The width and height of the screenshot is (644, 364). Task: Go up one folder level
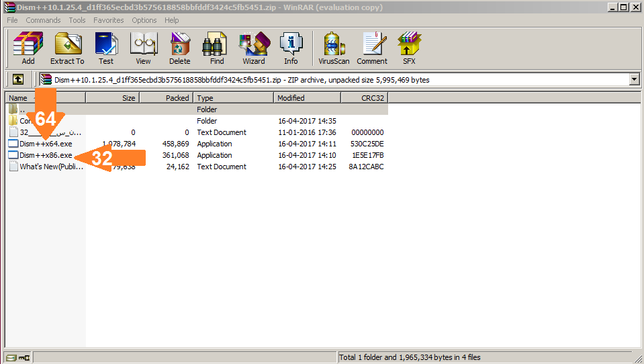click(18, 79)
